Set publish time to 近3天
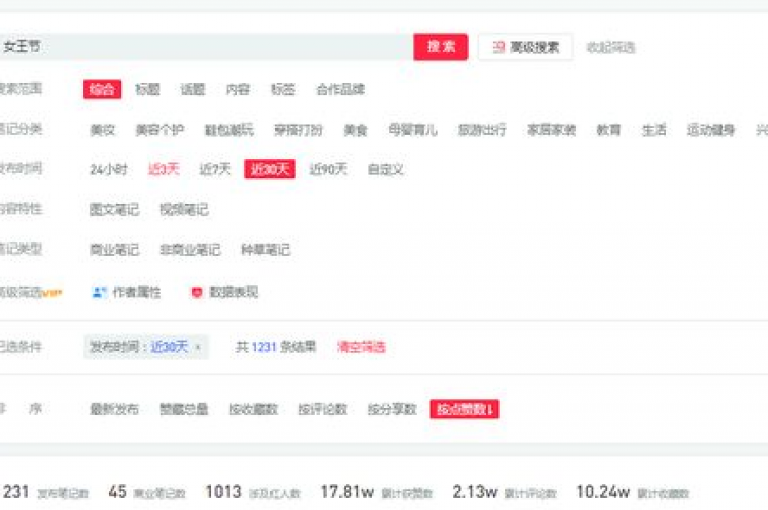 click(164, 170)
